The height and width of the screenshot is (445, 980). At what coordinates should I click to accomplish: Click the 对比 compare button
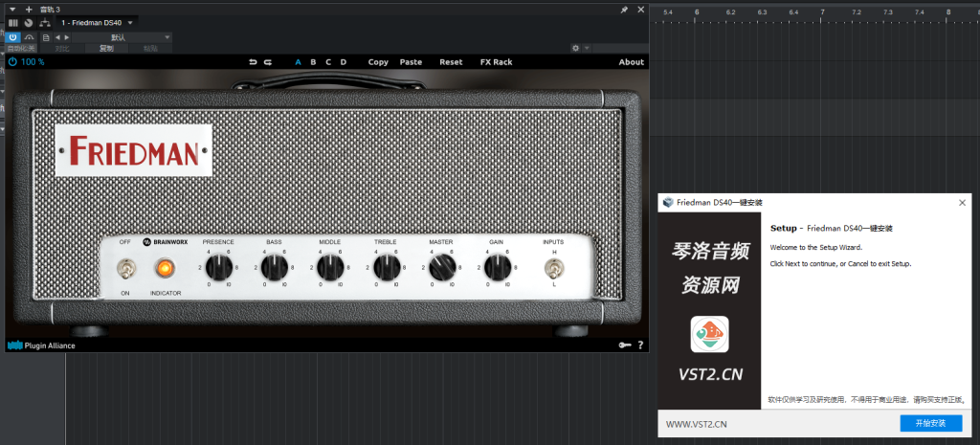[x=62, y=48]
